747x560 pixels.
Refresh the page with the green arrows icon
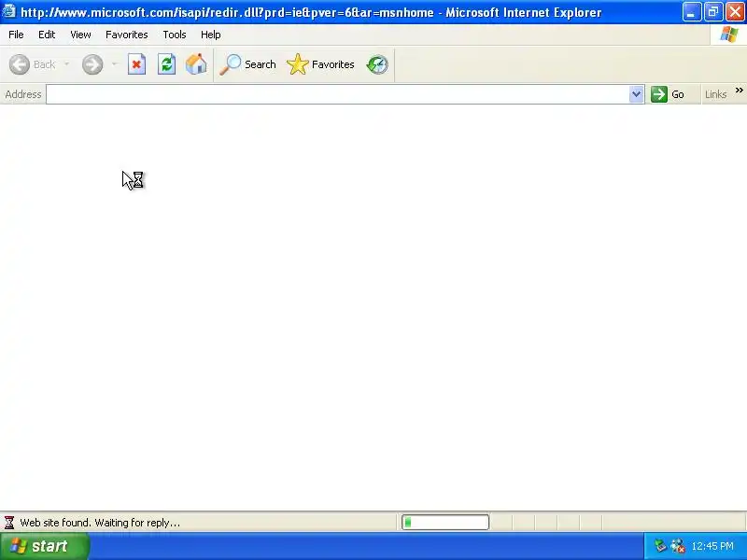[x=167, y=64]
